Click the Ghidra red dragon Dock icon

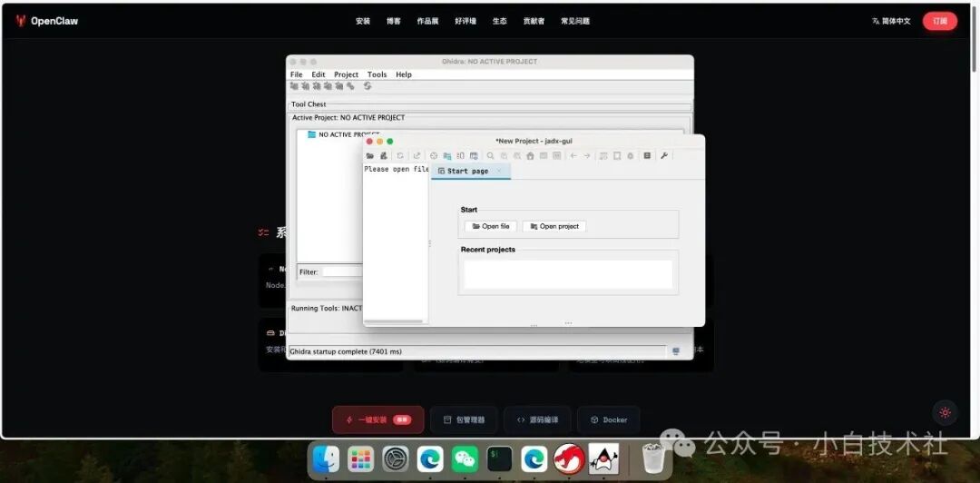[x=569, y=459]
